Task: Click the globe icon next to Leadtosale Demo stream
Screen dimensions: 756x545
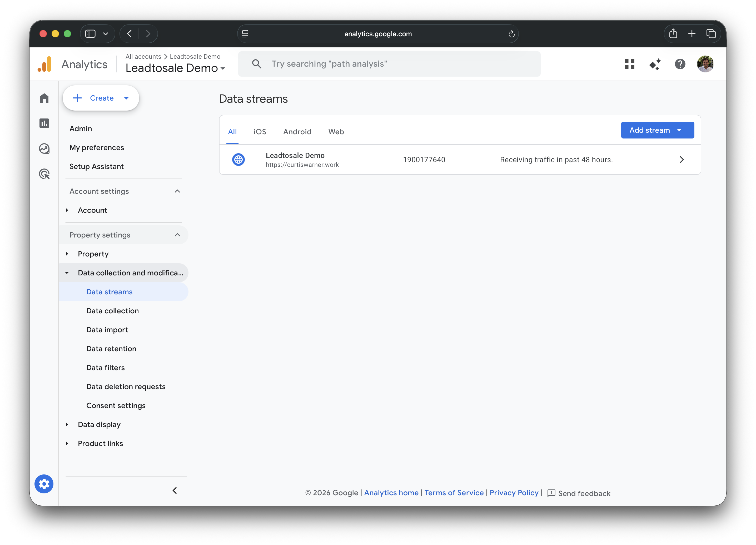Action: (x=239, y=159)
